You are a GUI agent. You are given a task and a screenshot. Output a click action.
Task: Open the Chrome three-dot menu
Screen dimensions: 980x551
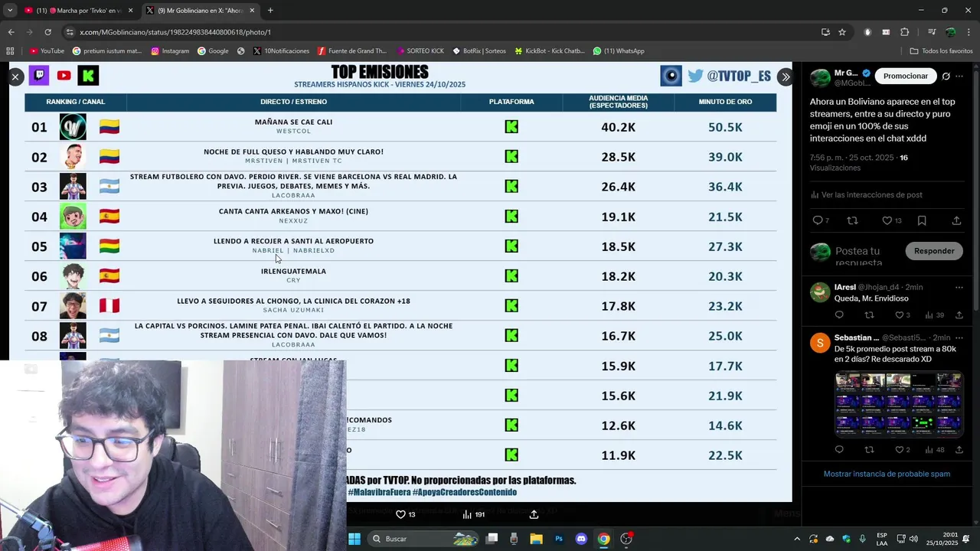969,32
